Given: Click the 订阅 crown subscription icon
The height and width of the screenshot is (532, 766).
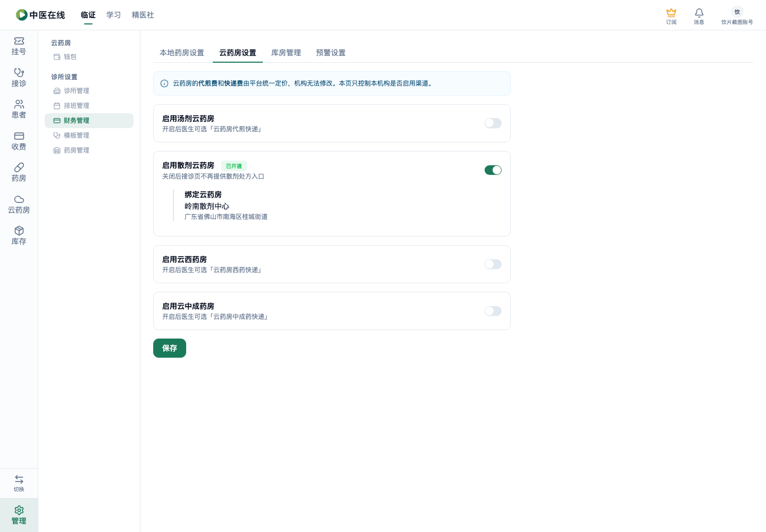Looking at the screenshot, I should coord(671,13).
